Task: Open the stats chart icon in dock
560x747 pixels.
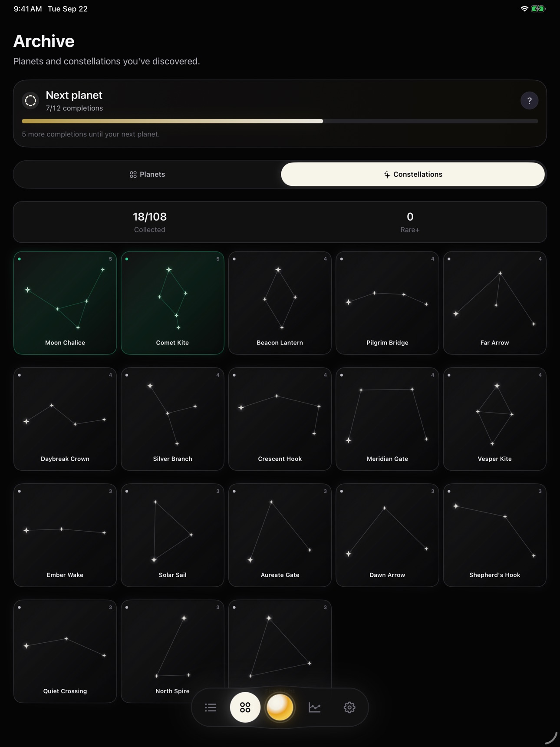Action: [x=315, y=707]
